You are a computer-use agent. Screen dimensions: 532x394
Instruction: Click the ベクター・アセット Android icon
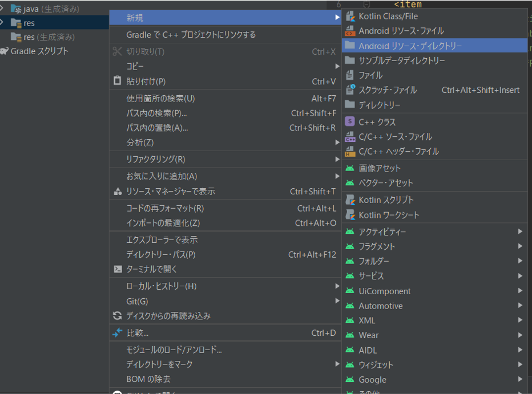point(350,183)
